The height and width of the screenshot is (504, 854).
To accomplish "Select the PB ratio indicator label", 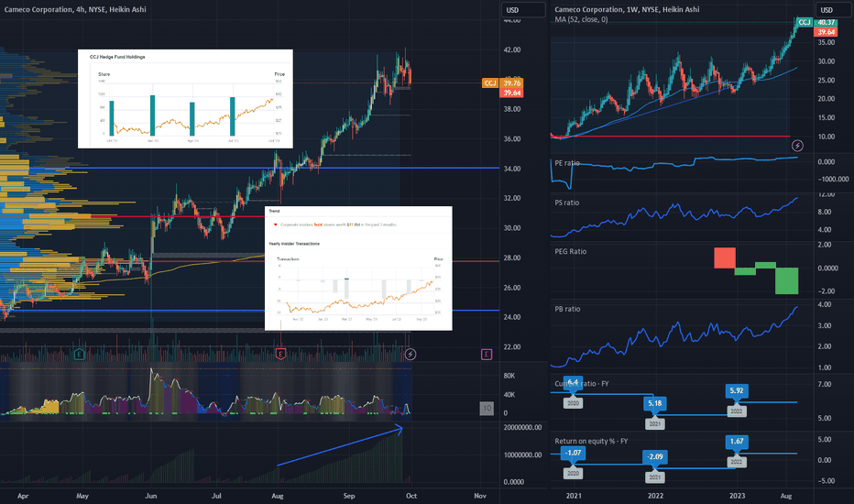I will (x=567, y=309).
